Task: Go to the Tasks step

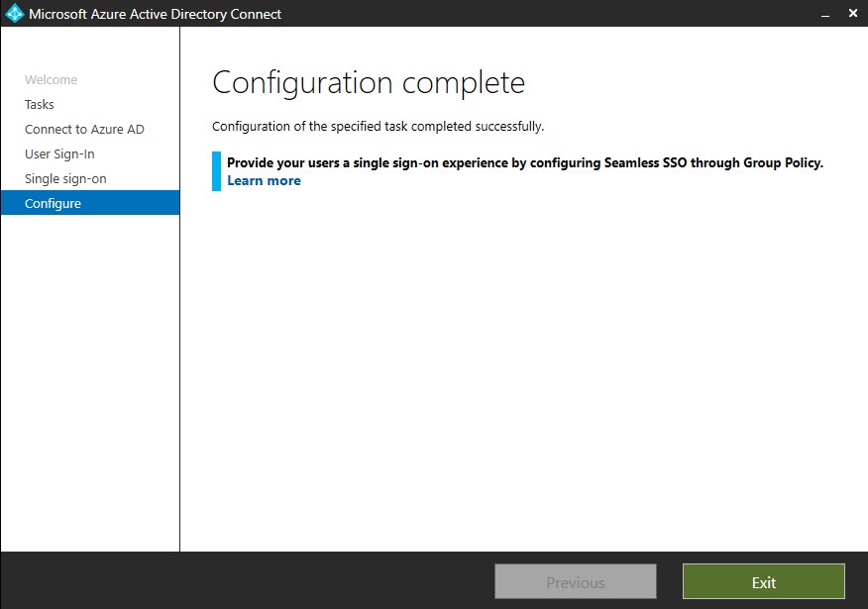Action: (40, 105)
